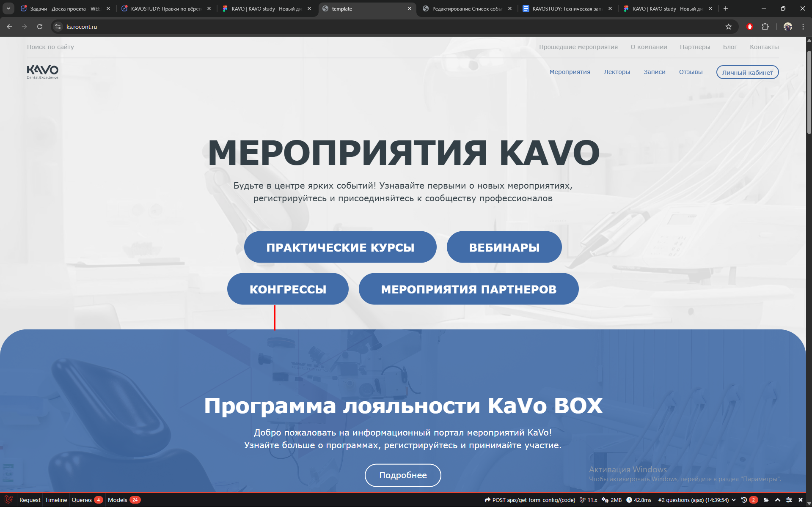The height and width of the screenshot is (507, 812).
Task: Bookmark this page with the star icon
Action: (x=729, y=27)
